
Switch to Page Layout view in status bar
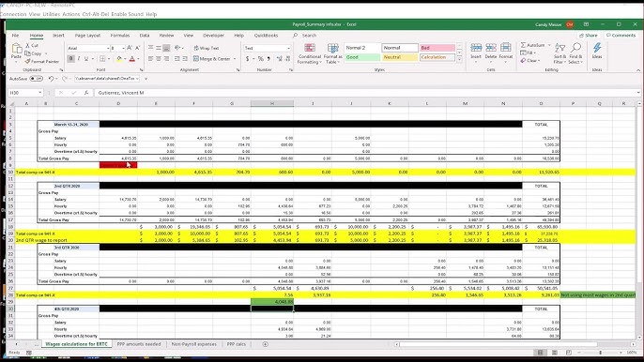pyautogui.click(x=555, y=353)
